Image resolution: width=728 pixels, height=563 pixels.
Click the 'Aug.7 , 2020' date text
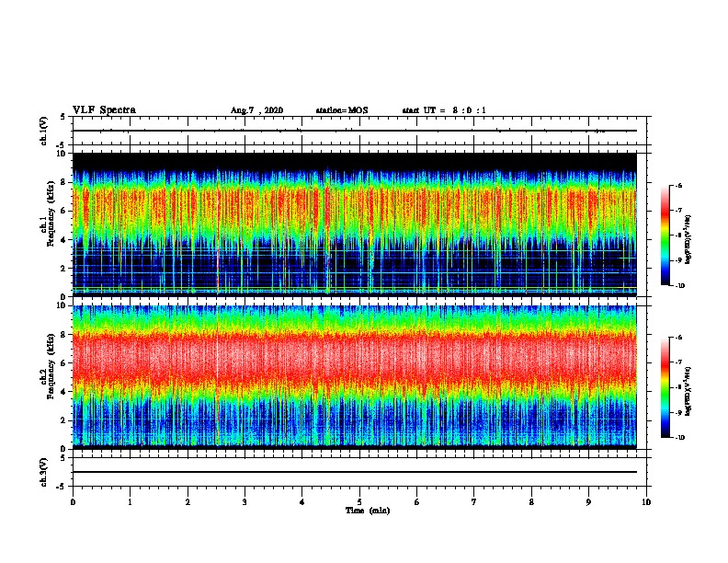256,110
